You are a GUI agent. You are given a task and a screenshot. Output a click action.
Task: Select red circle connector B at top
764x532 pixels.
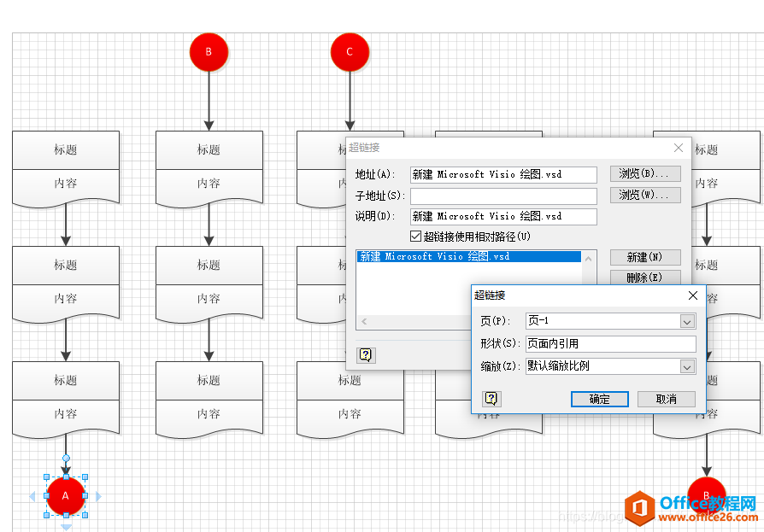coord(209,52)
